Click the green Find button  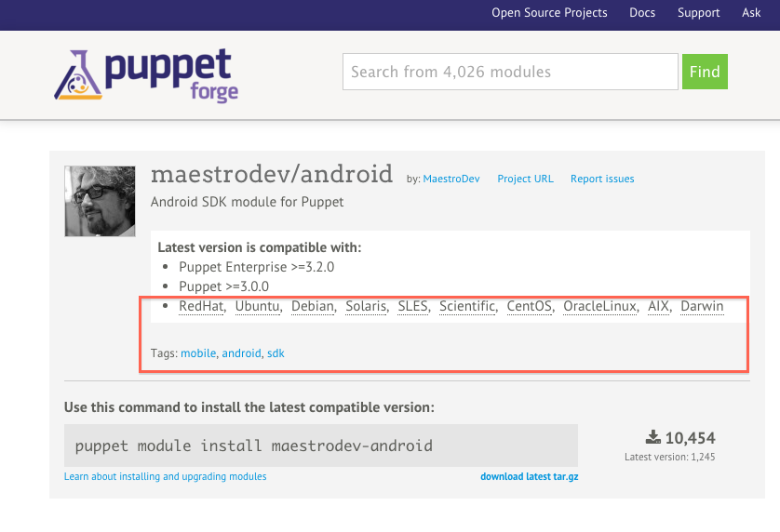[705, 72]
